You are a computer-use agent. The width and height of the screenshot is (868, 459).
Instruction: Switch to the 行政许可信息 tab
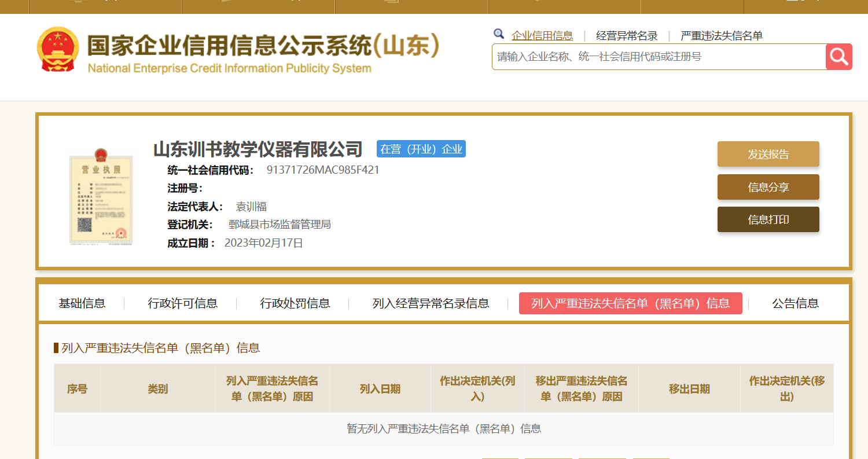[x=182, y=303]
